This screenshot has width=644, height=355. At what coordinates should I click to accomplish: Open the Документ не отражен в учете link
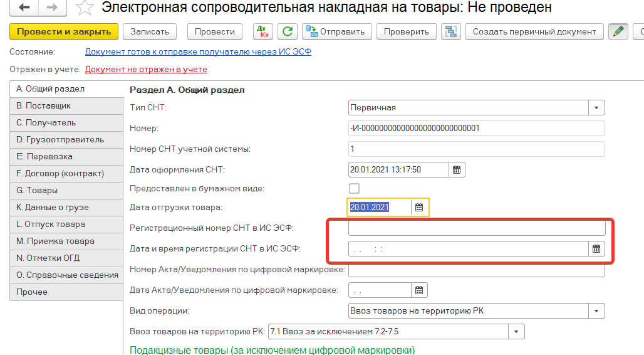point(146,69)
